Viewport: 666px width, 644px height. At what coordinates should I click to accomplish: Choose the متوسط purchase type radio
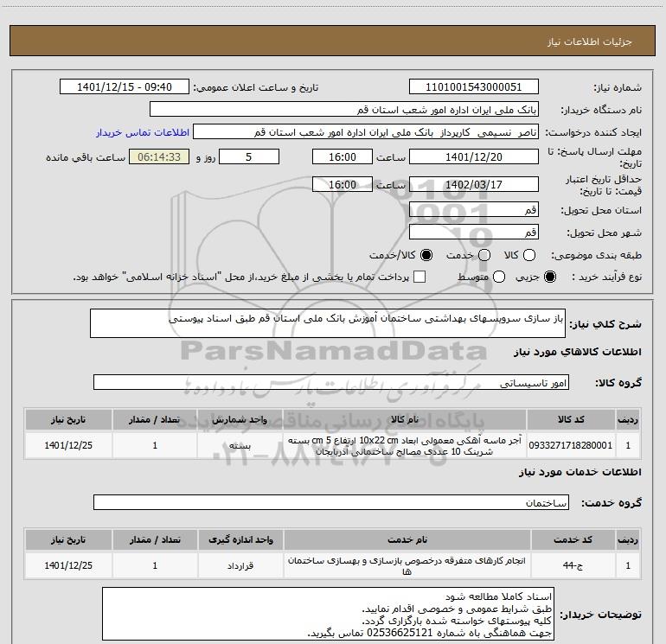click(x=499, y=277)
